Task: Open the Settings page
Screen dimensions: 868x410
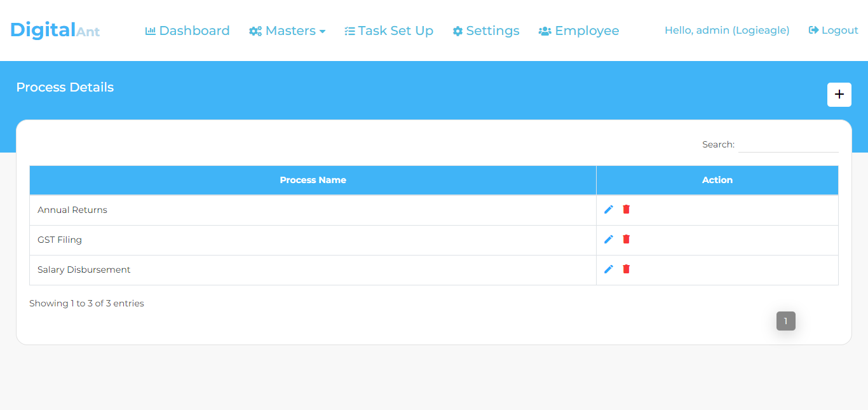Action: click(x=486, y=31)
